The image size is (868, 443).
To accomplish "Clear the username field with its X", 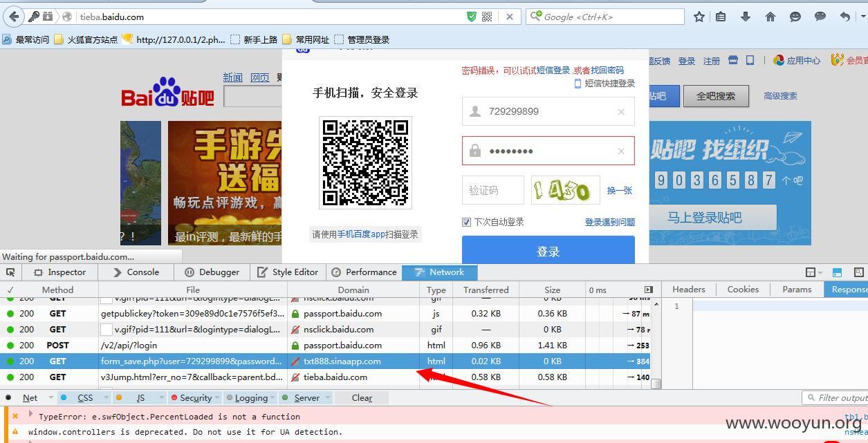I will (621, 111).
